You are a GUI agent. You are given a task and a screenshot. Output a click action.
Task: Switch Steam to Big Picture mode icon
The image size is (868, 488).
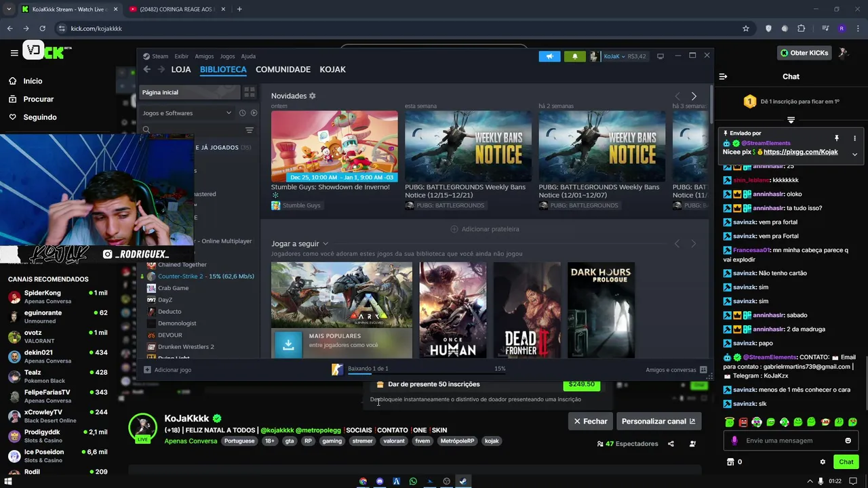pos(660,56)
